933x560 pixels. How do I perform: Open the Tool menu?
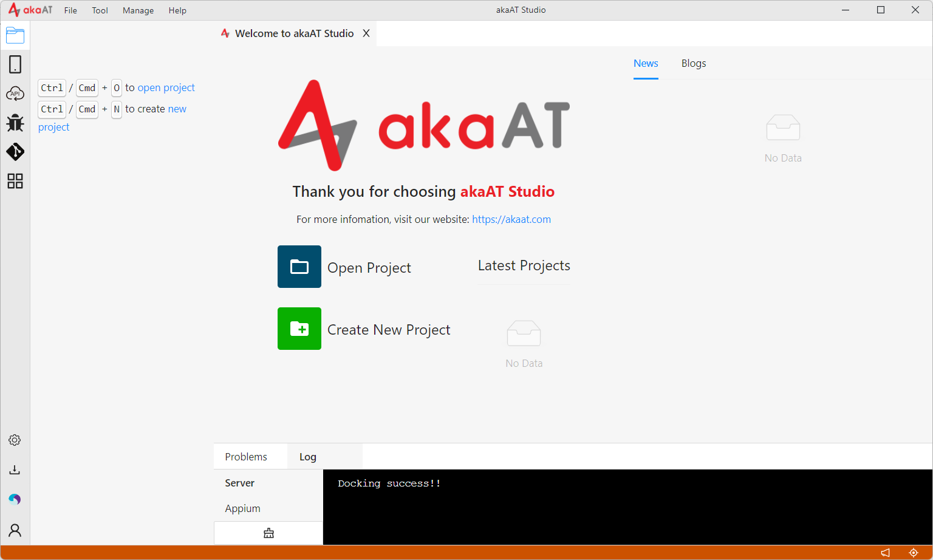[x=100, y=10]
